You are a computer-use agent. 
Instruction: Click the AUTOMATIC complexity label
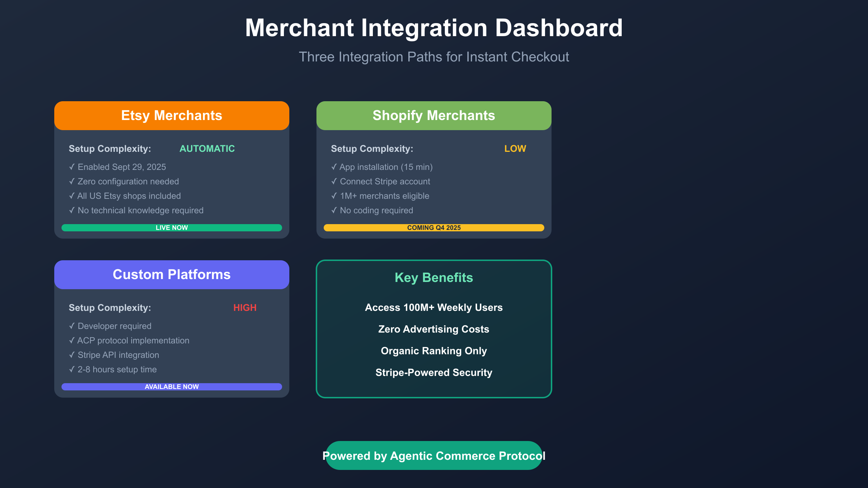(x=207, y=149)
